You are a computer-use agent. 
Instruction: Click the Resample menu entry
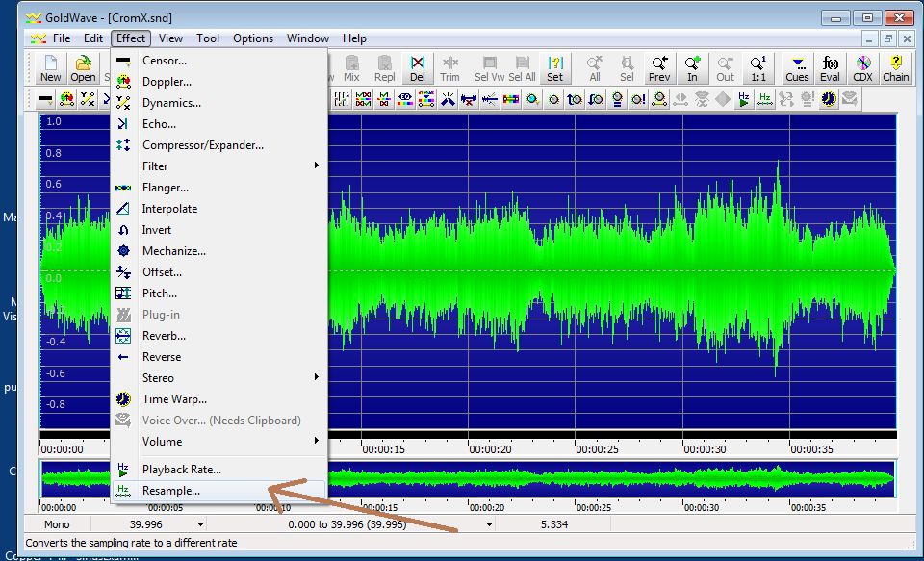[171, 491]
